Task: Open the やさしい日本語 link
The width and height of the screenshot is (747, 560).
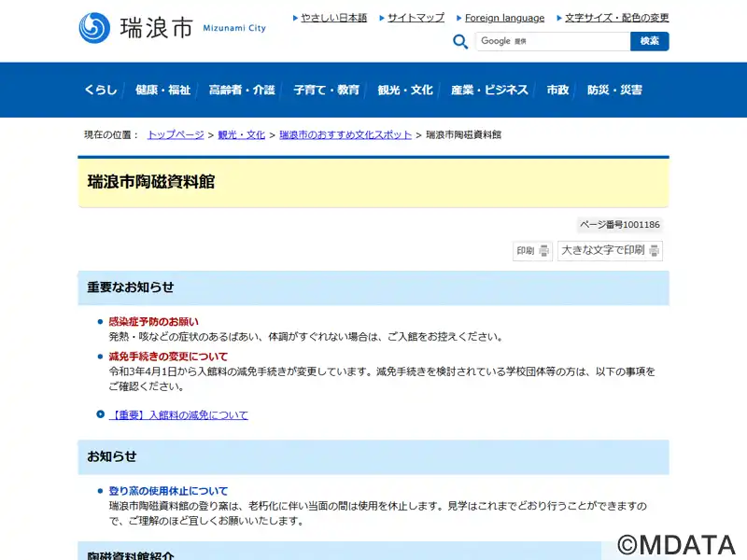Action: (333, 18)
